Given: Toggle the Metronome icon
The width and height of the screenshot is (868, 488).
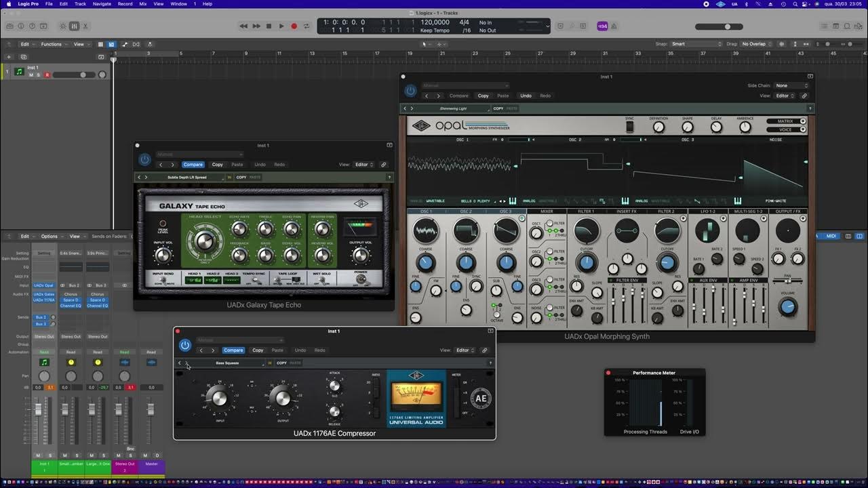Looking at the screenshot, I should 615,26.
